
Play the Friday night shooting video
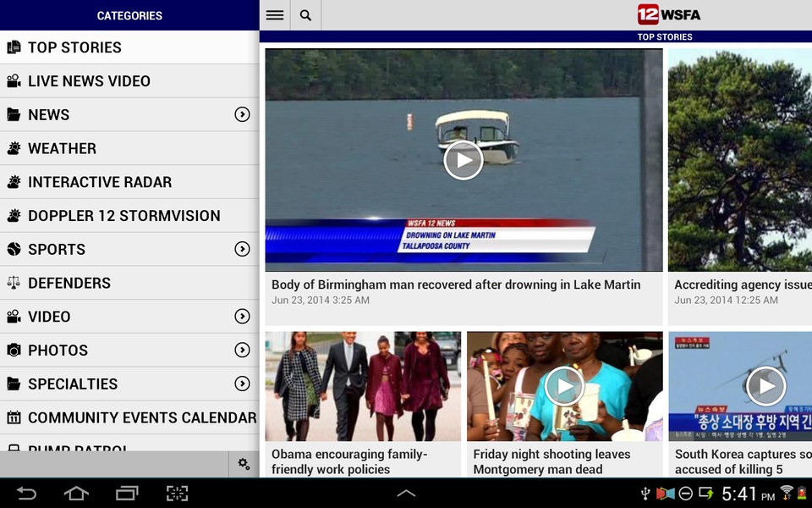coord(564,386)
